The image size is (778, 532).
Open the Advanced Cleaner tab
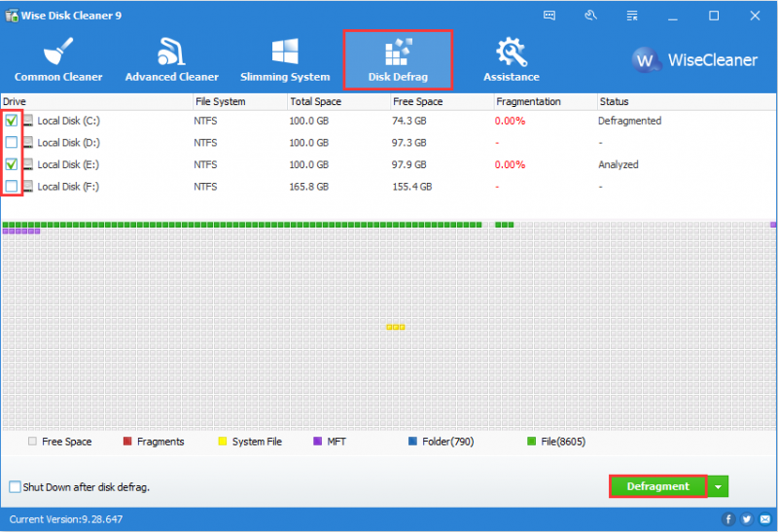pos(172,59)
